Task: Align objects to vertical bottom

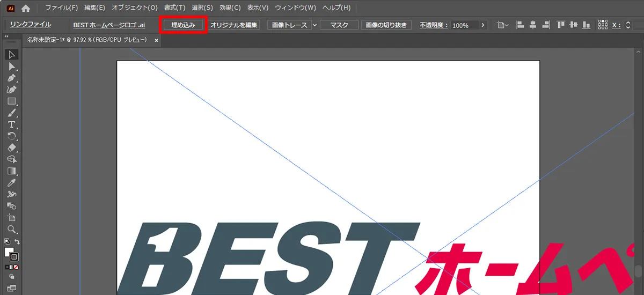Action: (x=587, y=25)
